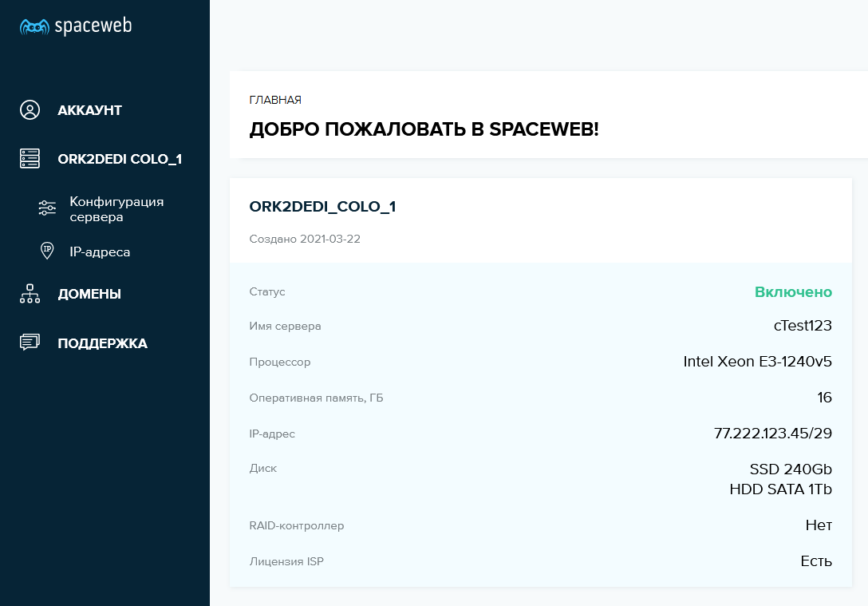Open the АККАУНТ menu section
Screen dimensions: 868x606
coord(89,110)
